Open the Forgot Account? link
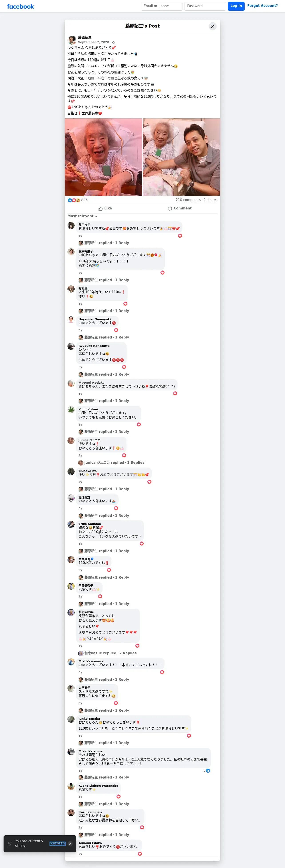The width and height of the screenshot is (285, 868). [x=262, y=6]
